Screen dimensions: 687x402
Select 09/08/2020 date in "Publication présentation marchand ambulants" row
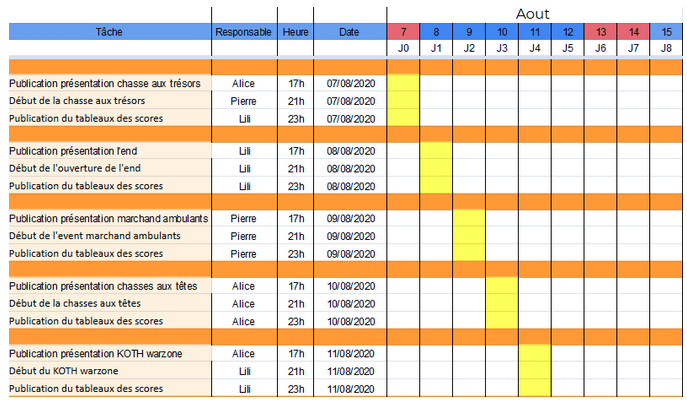click(348, 219)
